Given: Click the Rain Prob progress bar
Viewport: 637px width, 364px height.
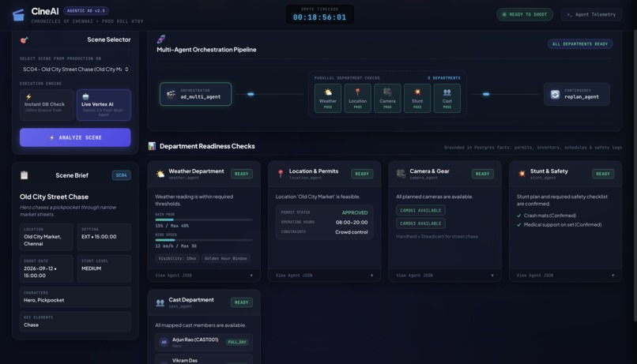Looking at the screenshot, I should [204, 220].
